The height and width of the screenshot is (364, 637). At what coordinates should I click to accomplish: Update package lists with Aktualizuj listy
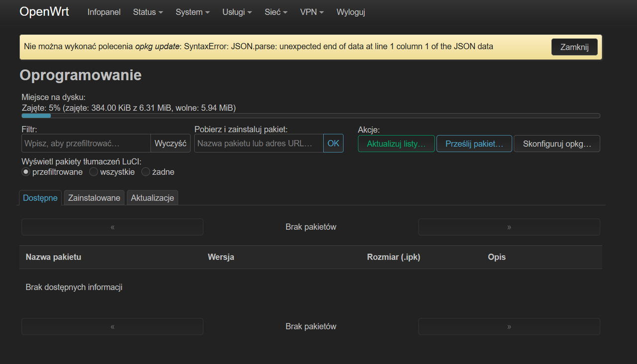396,144
